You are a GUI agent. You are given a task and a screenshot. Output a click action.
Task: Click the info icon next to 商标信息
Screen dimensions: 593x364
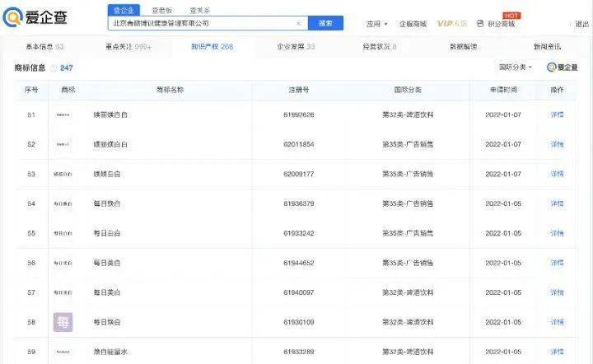[54, 68]
